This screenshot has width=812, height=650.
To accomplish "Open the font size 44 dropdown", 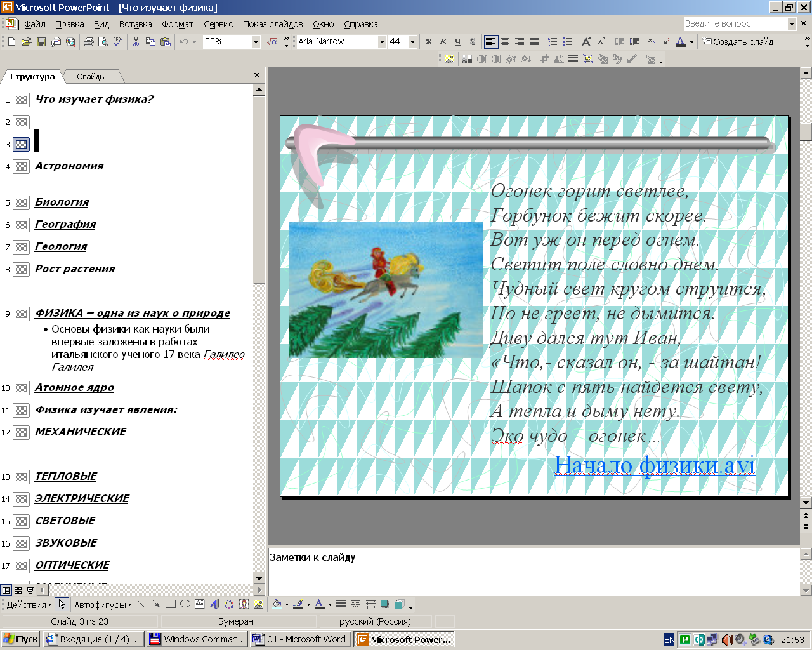I will point(412,42).
